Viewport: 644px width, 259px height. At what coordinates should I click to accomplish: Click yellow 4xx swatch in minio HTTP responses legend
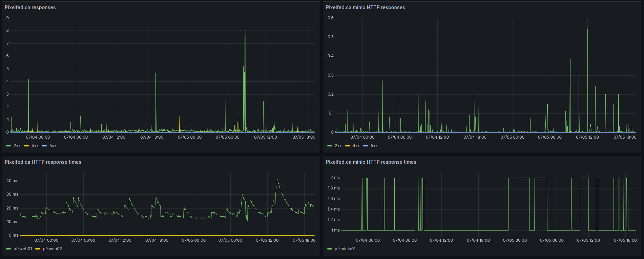348,146
